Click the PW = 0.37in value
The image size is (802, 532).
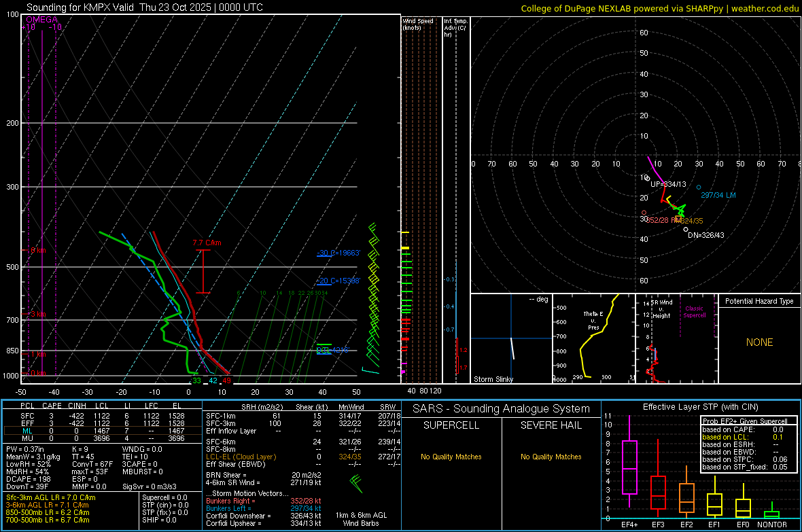coord(25,449)
